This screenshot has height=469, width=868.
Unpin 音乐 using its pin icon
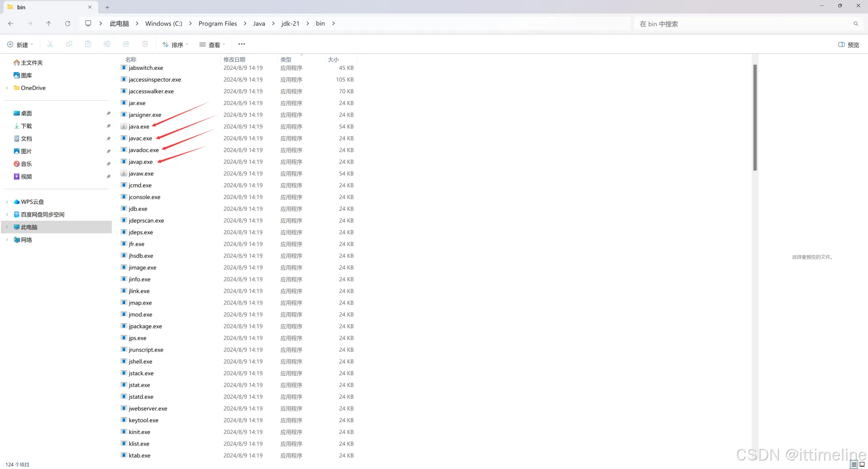click(x=108, y=164)
